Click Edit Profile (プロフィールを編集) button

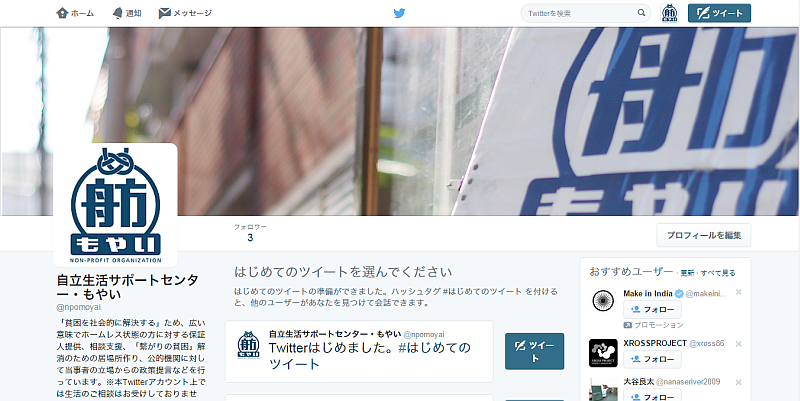pyautogui.click(x=704, y=235)
